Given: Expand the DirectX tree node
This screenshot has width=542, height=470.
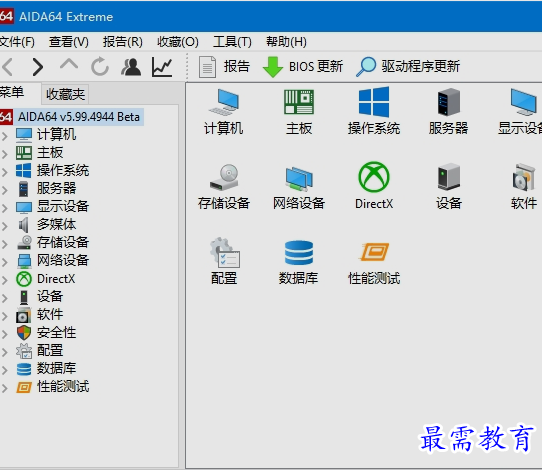Looking at the screenshot, I should point(4,280).
